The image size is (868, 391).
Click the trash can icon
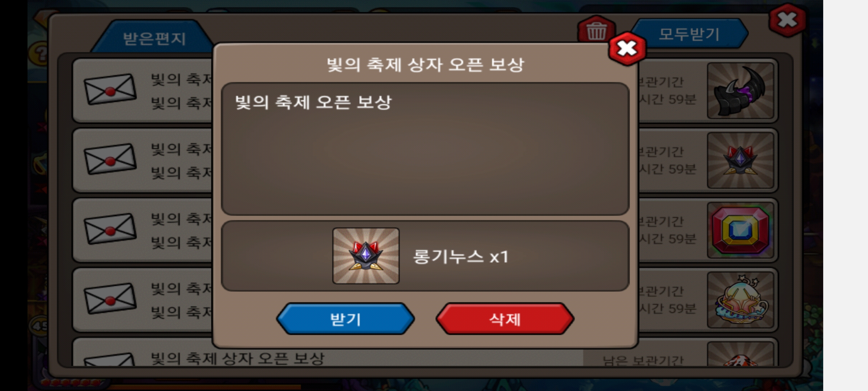(x=596, y=31)
